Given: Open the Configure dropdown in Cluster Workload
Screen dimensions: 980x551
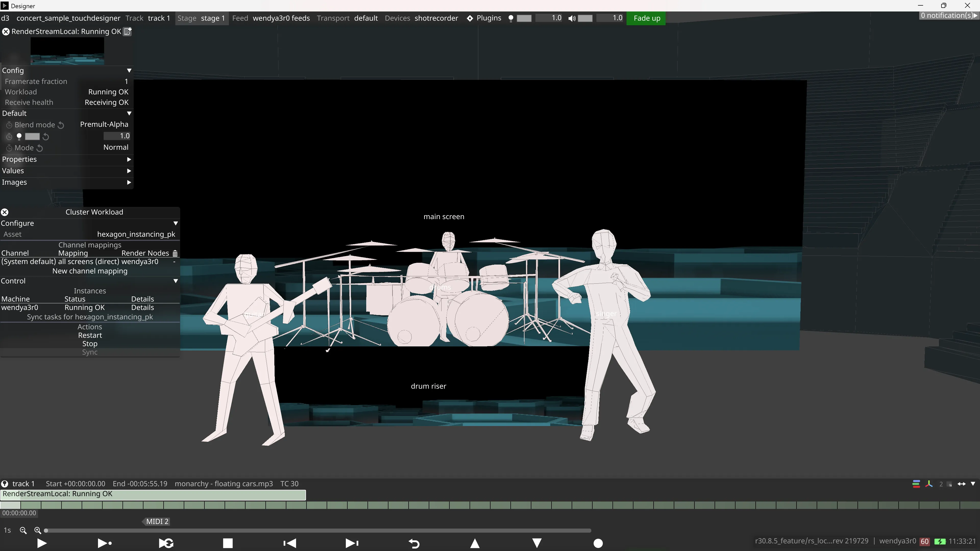Looking at the screenshot, I should pos(175,223).
